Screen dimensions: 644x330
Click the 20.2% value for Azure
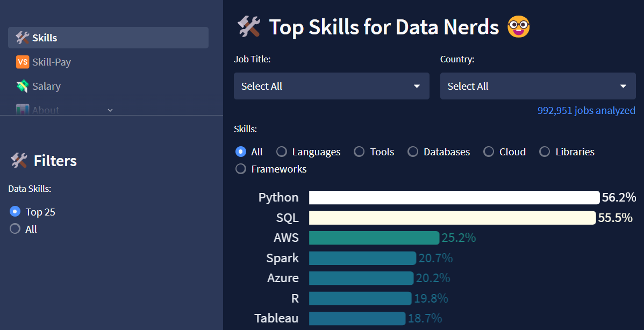click(433, 278)
